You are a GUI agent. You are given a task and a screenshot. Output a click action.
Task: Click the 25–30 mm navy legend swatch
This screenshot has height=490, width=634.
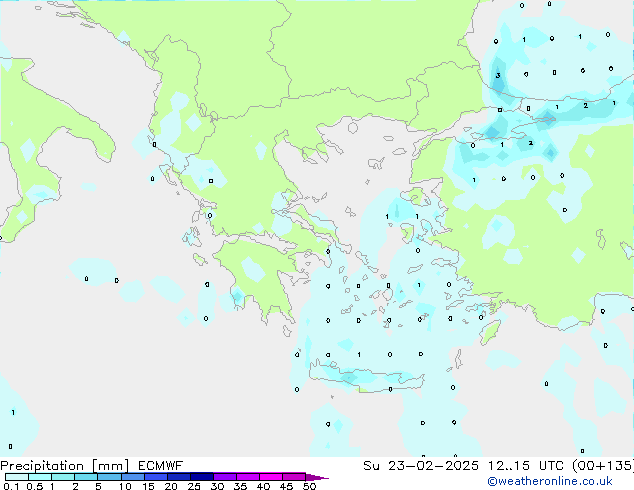(201, 477)
